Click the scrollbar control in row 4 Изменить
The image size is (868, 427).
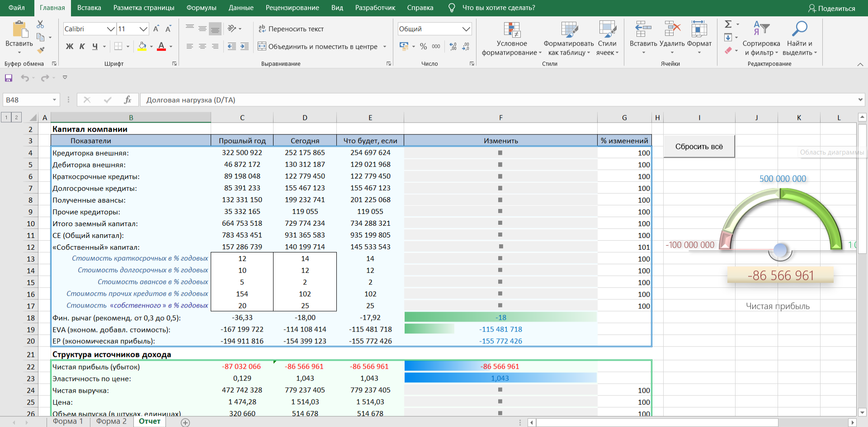(x=500, y=153)
